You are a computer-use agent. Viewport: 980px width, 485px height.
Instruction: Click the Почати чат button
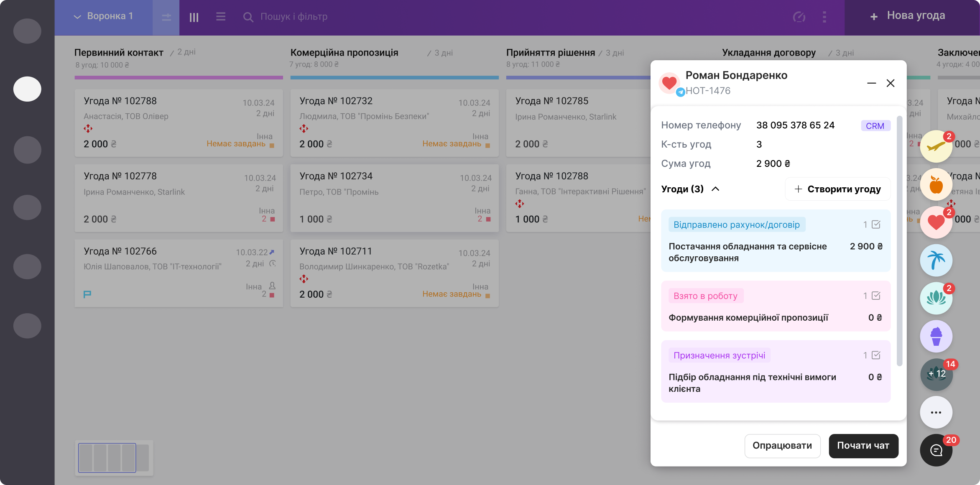click(863, 446)
